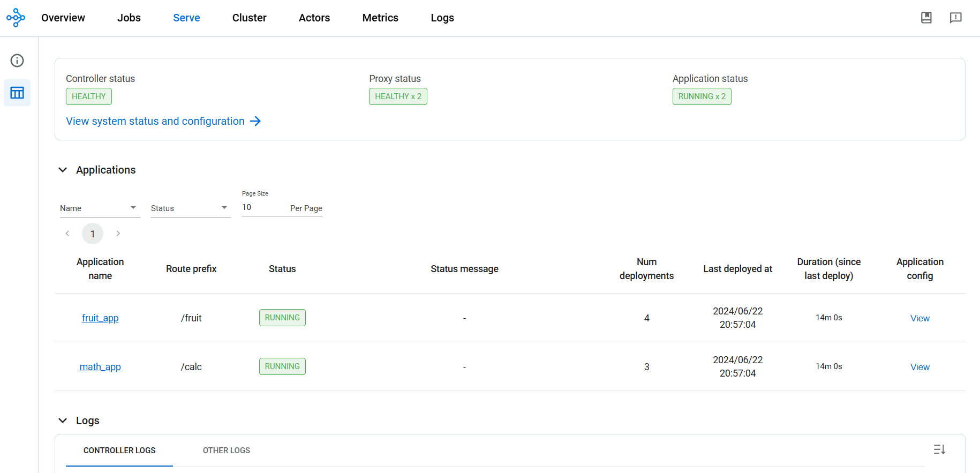Collapse the Applications section
This screenshot has width=980, height=473.
click(x=63, y=170)
